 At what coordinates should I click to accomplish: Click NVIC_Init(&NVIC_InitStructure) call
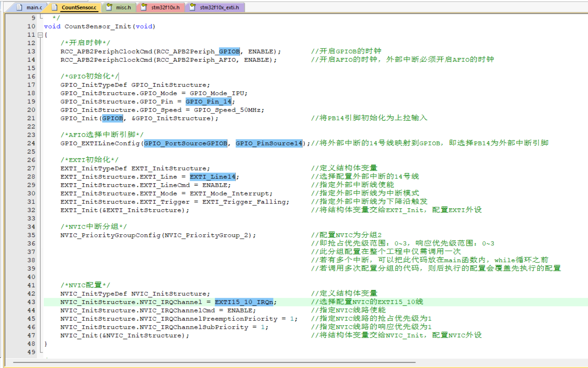(x=125, y=335)
